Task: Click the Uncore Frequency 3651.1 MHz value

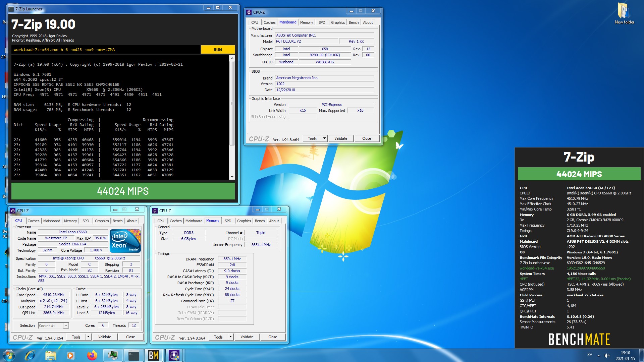Action: (261, 245)
